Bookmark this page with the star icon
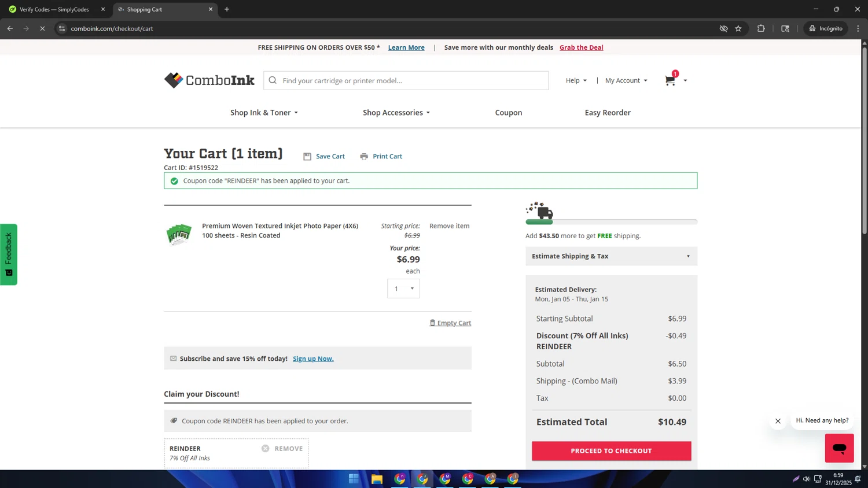Image resolution: width=868 pixels, height=488 pixels. tap(738, 28)
